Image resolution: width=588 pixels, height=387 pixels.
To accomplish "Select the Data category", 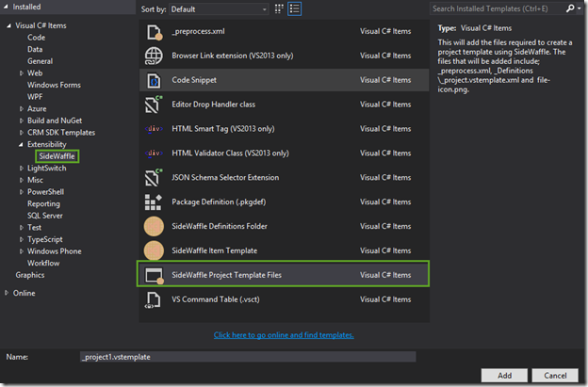I will point(35,50).
